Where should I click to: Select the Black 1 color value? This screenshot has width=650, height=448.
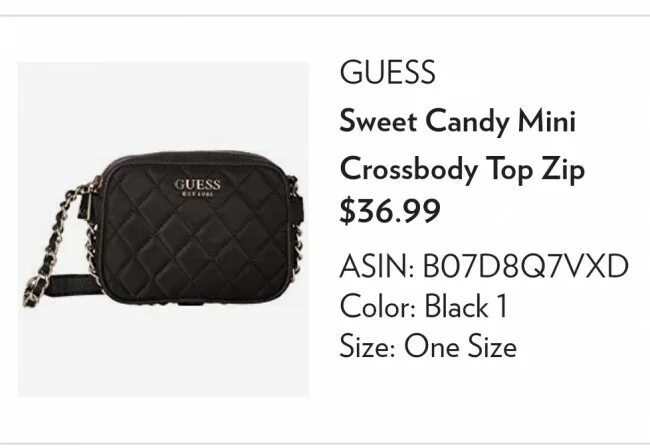point(465,306)
